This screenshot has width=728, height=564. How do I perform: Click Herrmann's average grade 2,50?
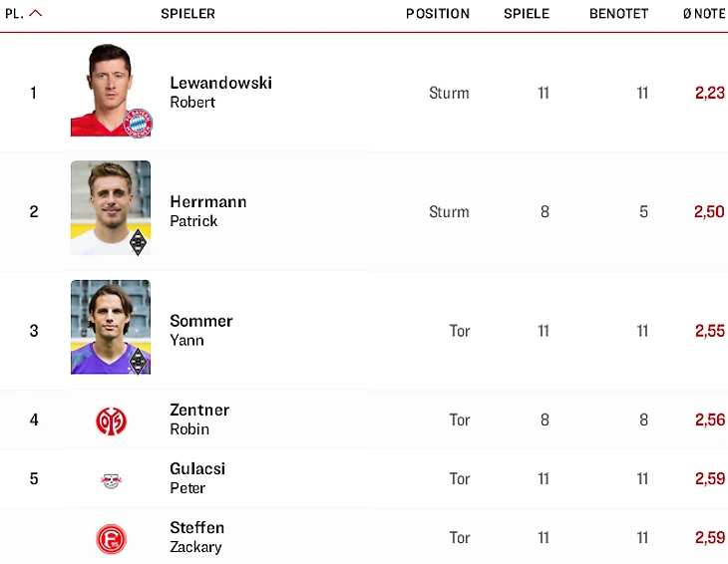[x=709, y=211]
